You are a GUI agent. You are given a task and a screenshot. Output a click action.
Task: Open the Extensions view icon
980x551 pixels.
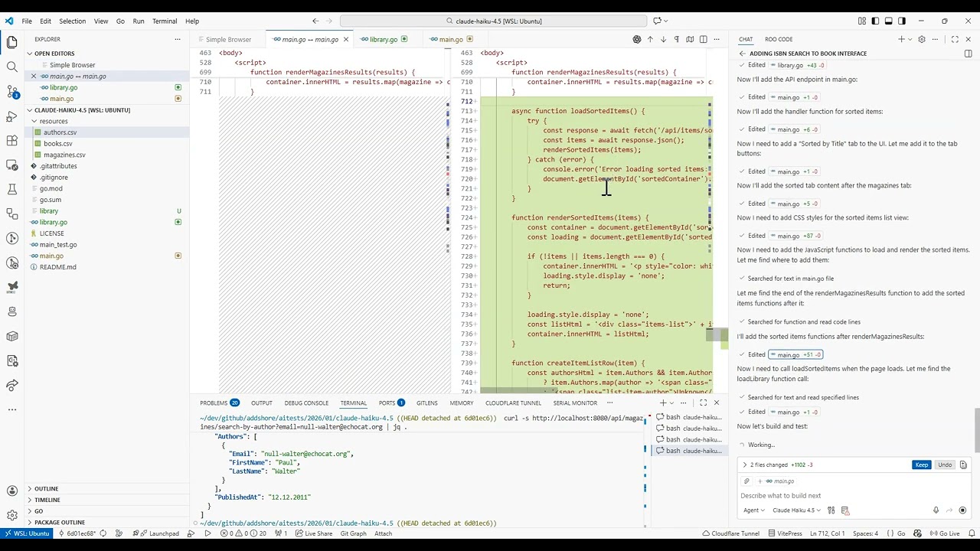(x=11, y=141)
